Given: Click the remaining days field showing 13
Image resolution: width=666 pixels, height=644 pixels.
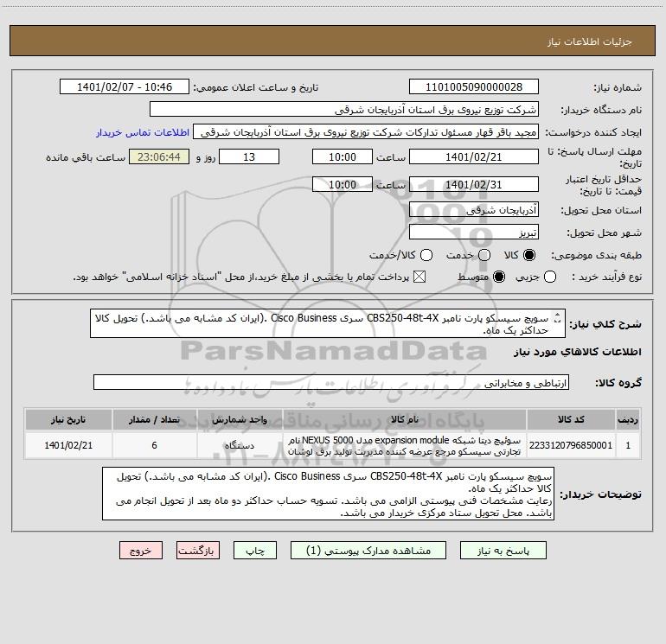Looking at the screenshot, I should point(249,156).
